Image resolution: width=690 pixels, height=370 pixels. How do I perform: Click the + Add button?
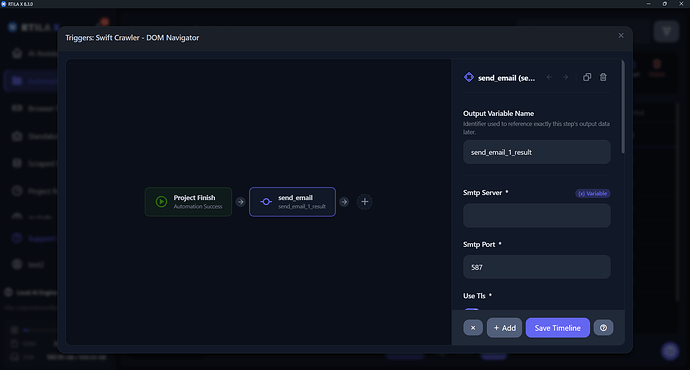pos(504,328)
